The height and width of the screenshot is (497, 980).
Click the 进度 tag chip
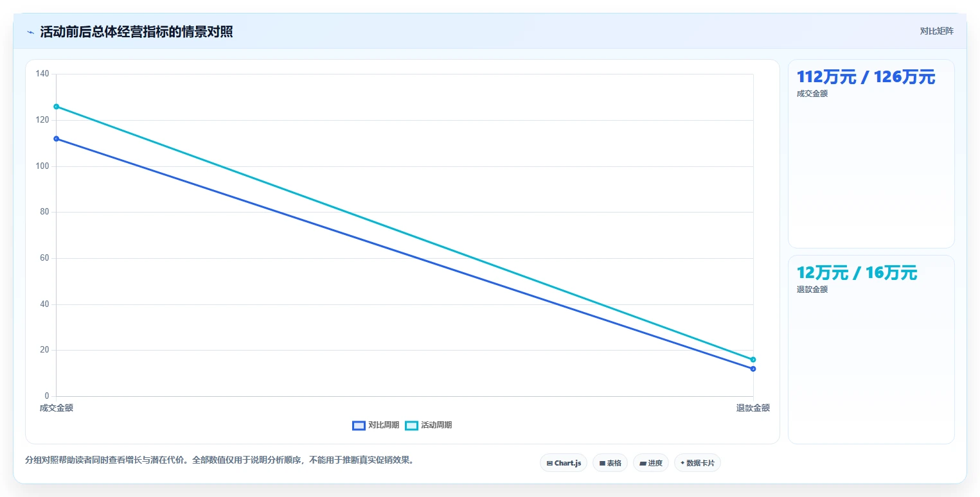coord(651,463)
